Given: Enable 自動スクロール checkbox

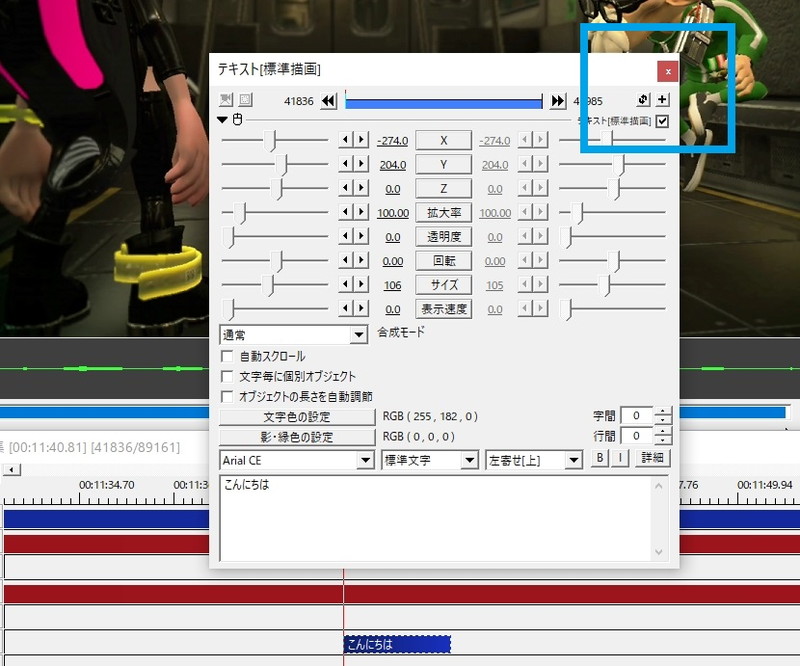Looking at the screenshot, I should 227,356.
